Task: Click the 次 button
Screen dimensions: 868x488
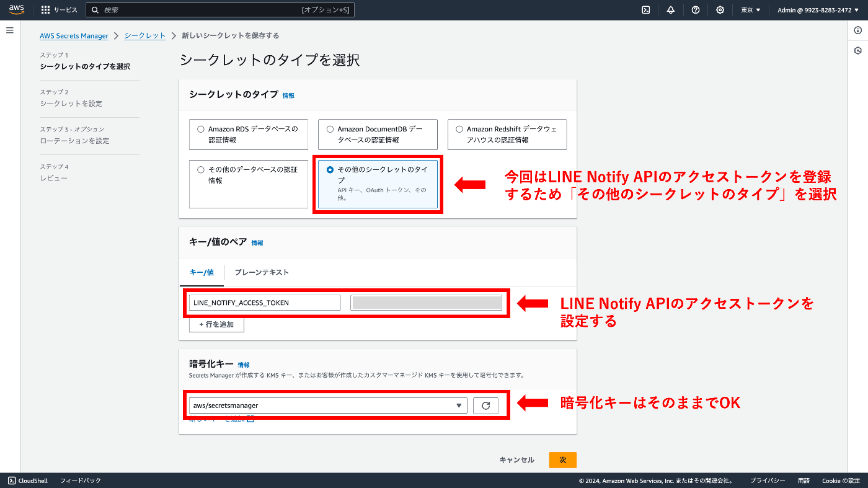Action: coord(562,460)
